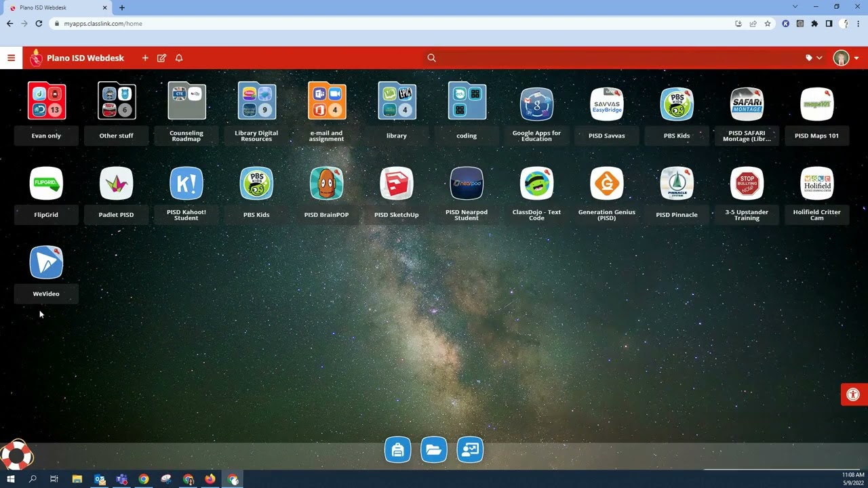Click the K extension icon

tap(786, 24)
